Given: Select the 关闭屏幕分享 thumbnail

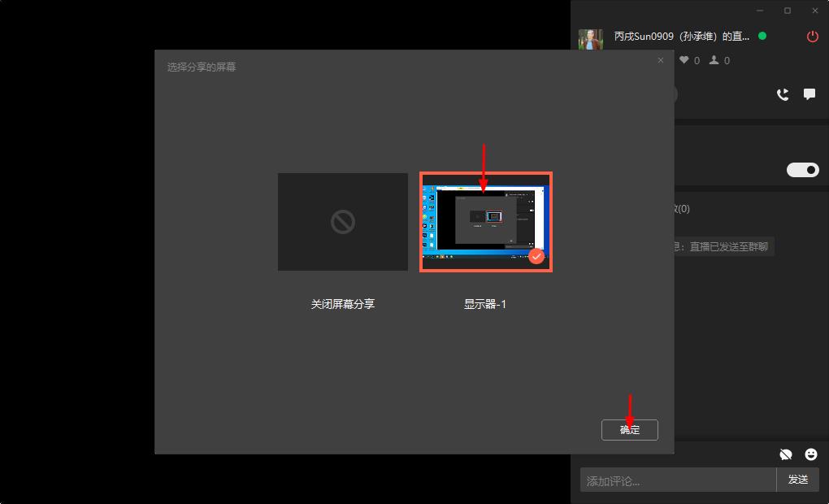Looking at the screenshot, I should tap(342, 221).
